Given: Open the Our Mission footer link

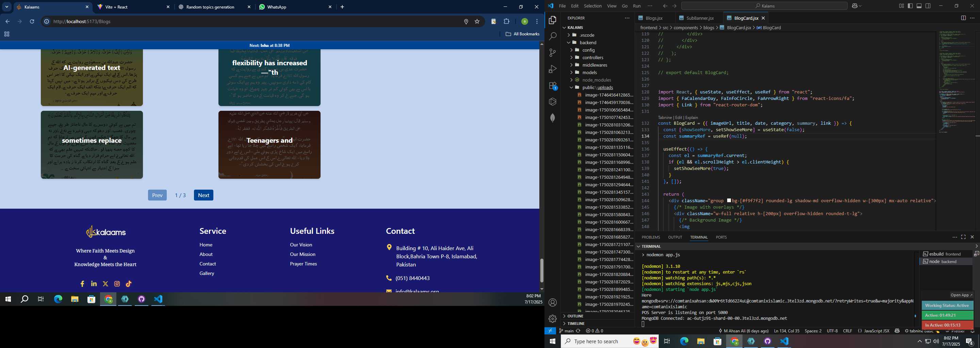Looking at the screenshot, I should [303, 254].
